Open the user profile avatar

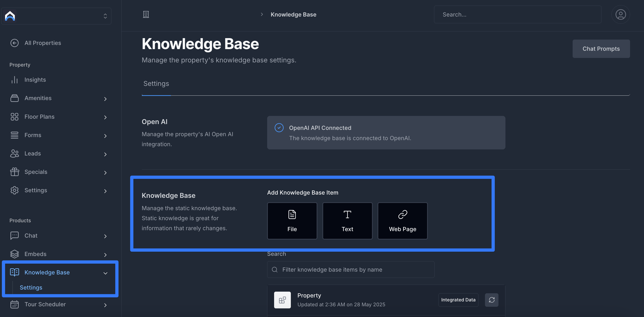click(621, 14)
